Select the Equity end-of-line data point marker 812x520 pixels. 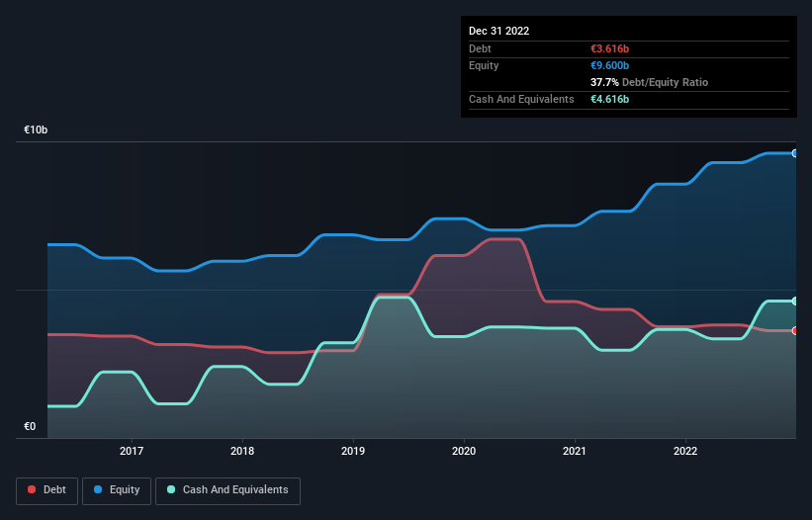pos(795,153)
